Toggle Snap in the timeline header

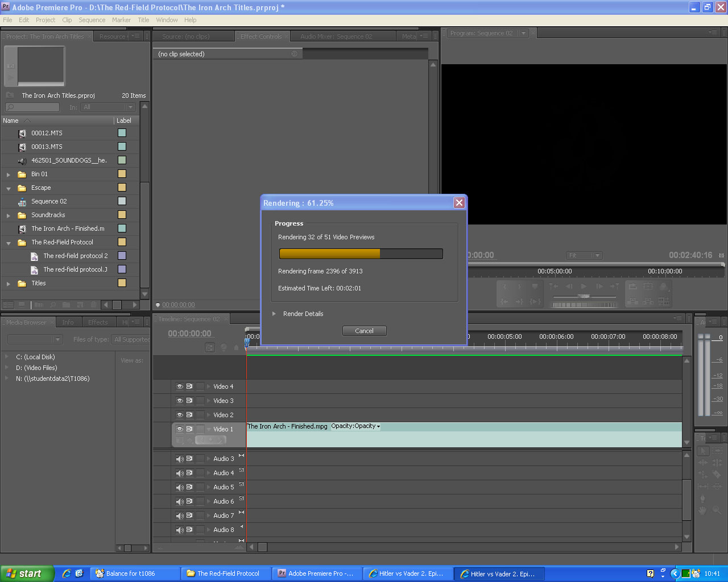point(210,347)
